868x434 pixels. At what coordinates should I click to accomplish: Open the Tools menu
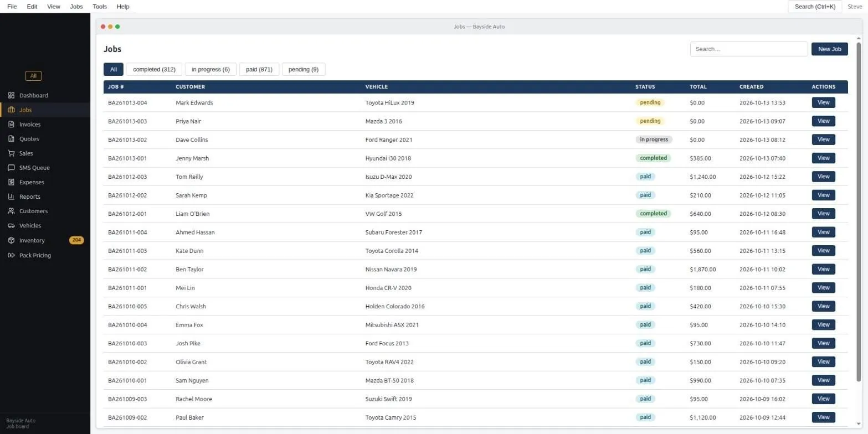pyautogui.click(x=100, y=7)
